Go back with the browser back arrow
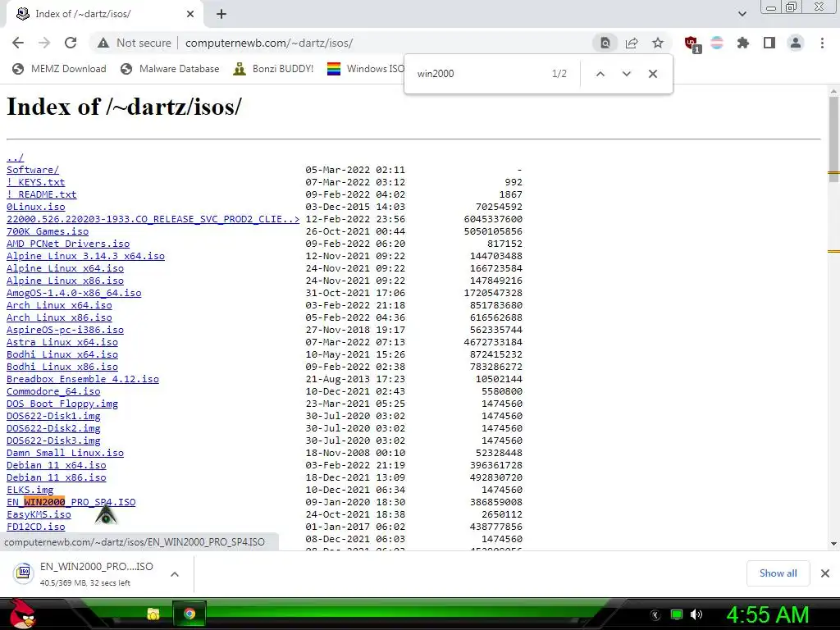The width and height of the screenshot is (840, 630). 18,43
